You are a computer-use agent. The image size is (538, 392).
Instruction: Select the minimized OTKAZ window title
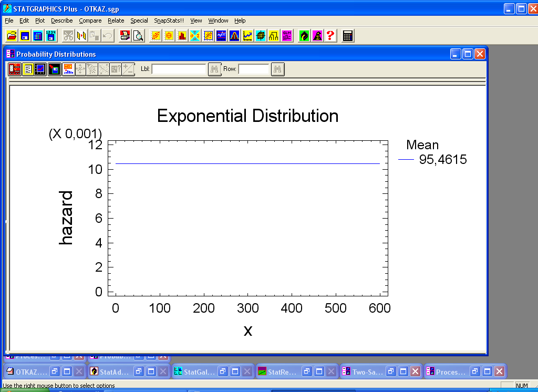pos(31,372)
